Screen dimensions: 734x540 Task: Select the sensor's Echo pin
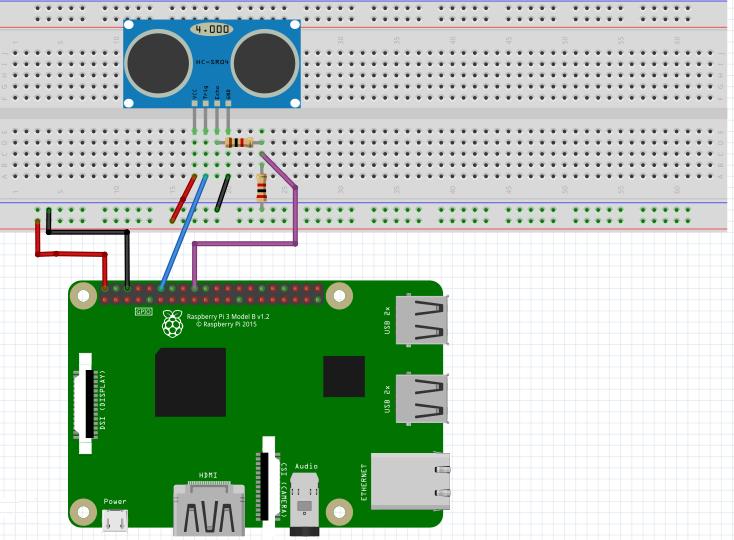tap(217, 116)
